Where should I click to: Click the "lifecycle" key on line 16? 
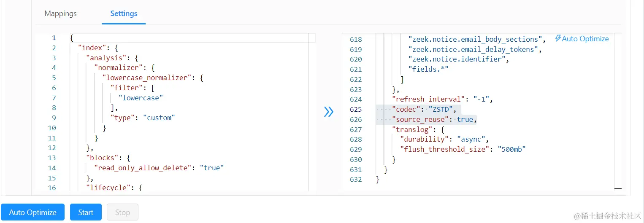(108, 188)
